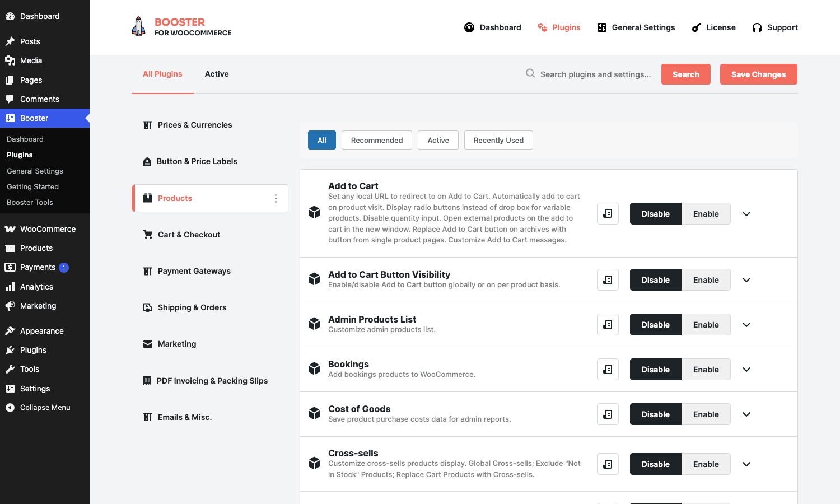
Task: Click the Cart & Checkout cart icon
Action: tap(148, 235)
